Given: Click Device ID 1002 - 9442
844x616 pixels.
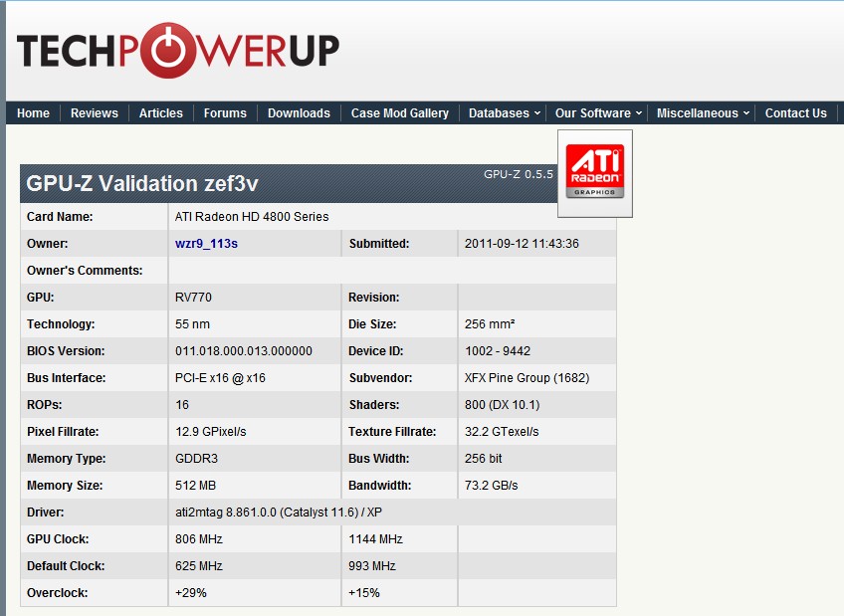Looking at the screenshot, I should [498, 350].
